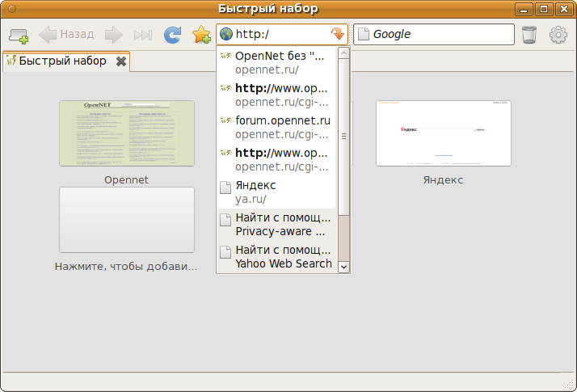Go back with the Назад button
Screen dimensions: 577x392
[x=66, y=35]
